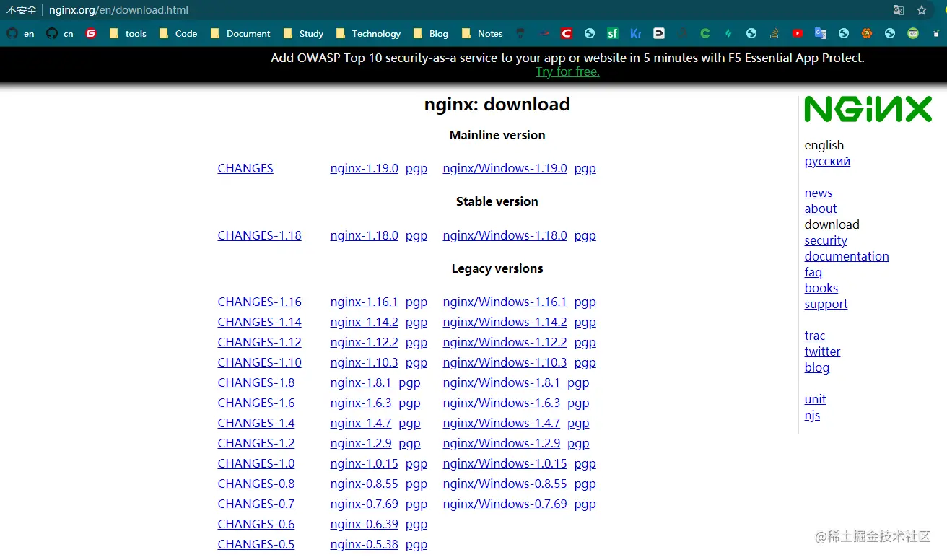Open the "blog" link in the sidebar

817,367
